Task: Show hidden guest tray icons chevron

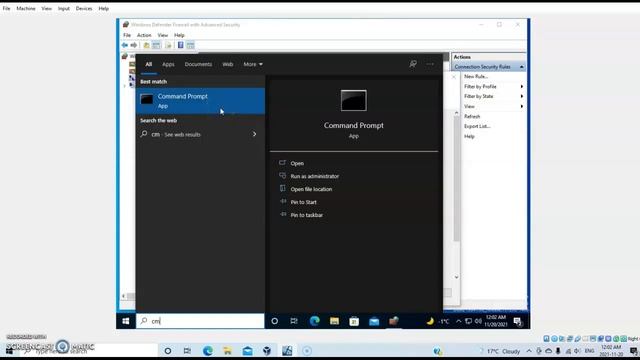Action: tap(458, 321)
